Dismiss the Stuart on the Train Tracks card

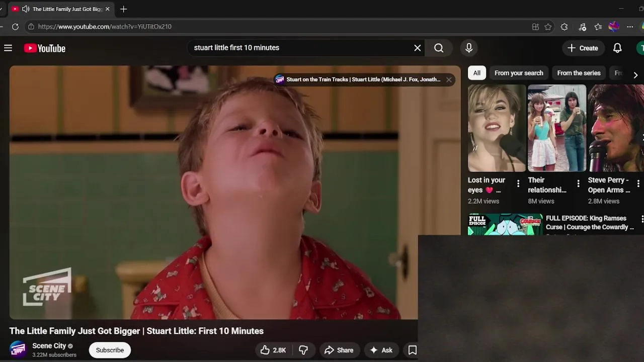pos(449,79)
